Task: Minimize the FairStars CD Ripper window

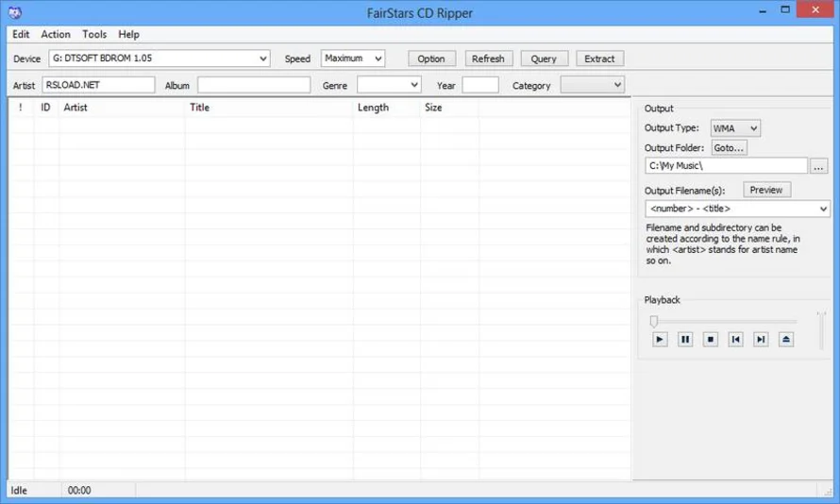Action: click(x=763, y=10)
